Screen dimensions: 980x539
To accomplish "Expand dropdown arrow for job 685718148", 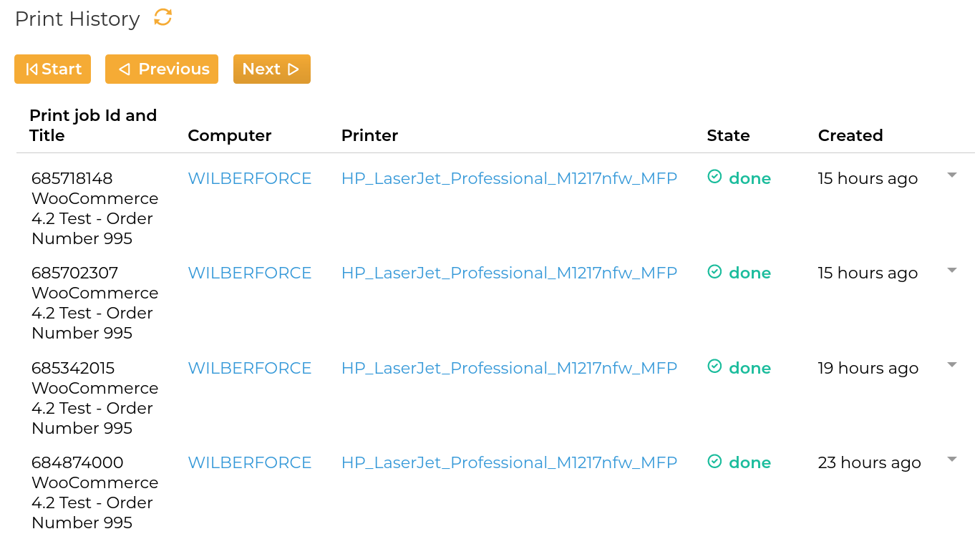I will point(951,175).
